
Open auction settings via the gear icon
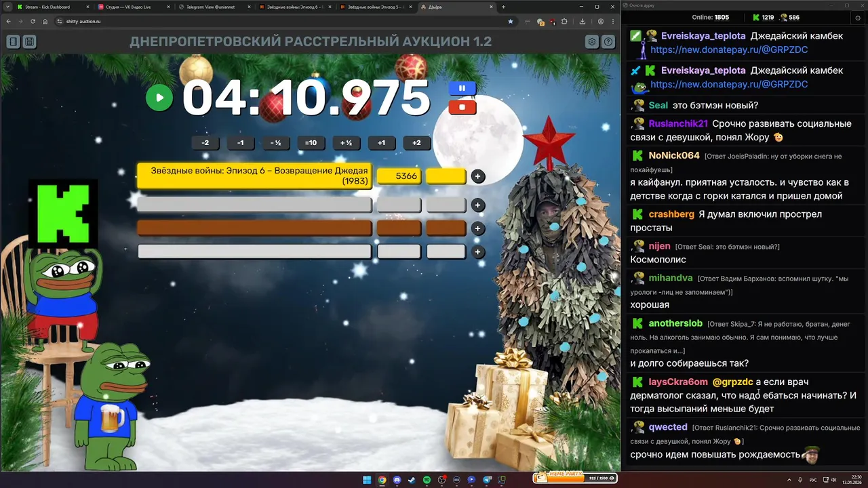tap(592, 42)
